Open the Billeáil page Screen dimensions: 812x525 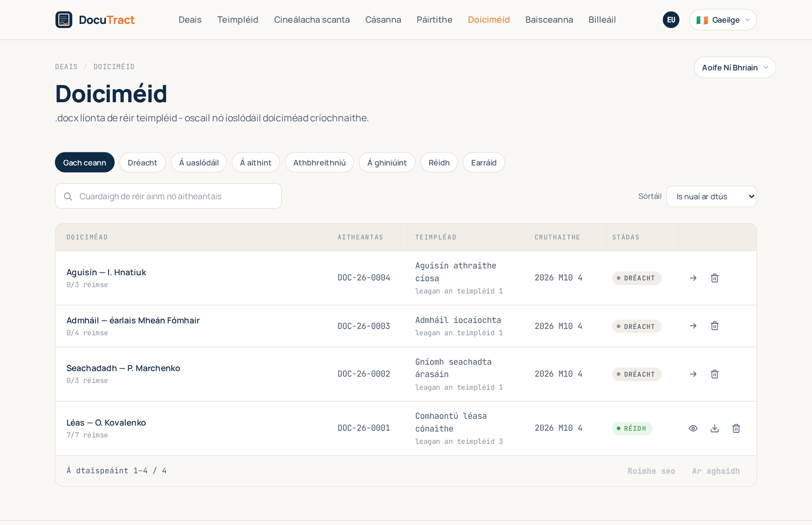(602, 19)
